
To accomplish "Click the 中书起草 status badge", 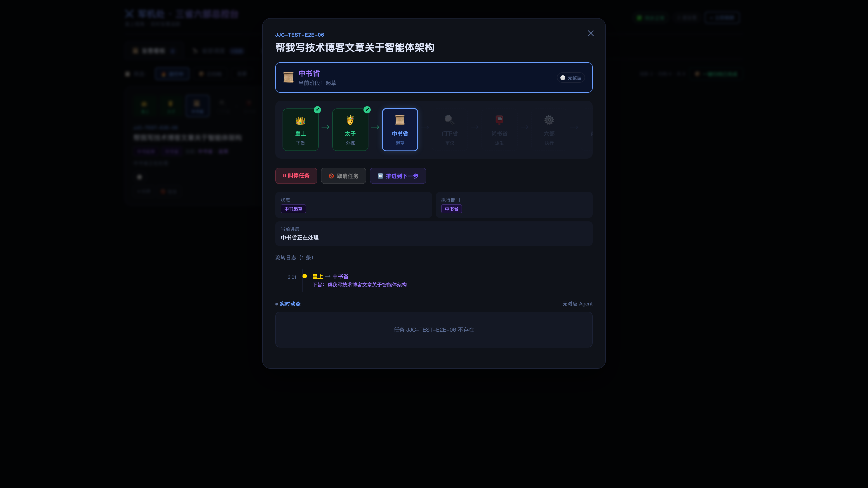I will tap(293, 209).
